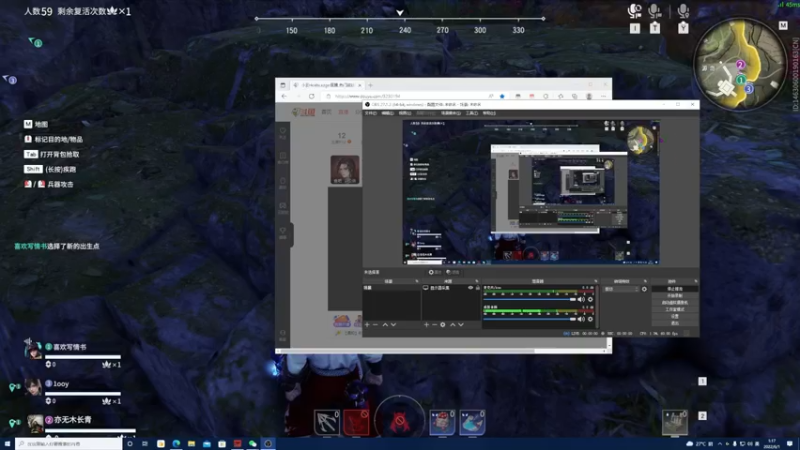Viewport: 800px width, 450px height.
Task: Click start recording button in OBS controls
Action: click(x=674, y=295)
